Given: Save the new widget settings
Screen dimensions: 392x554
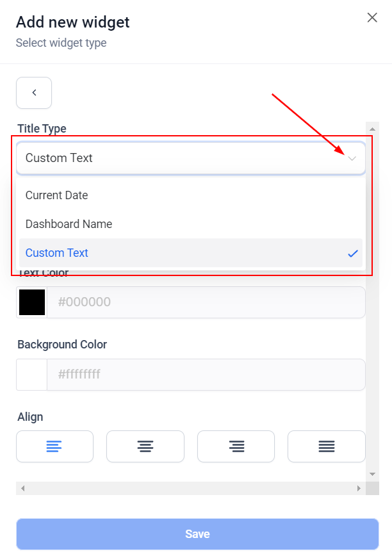Looking at the screenshot, I should click(197, 534).
